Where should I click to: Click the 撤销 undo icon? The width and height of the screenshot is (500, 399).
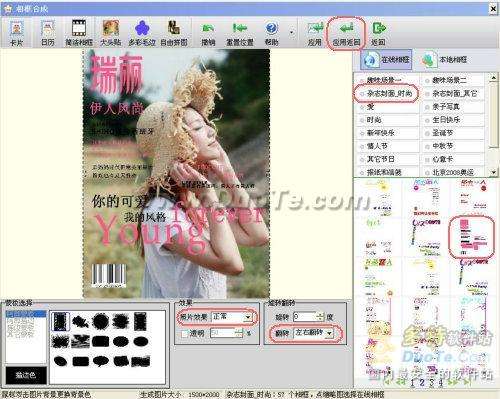(x=208, y=33)
